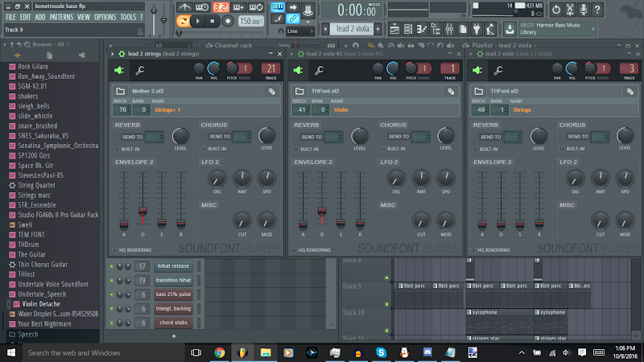
Task: Open the ADD menu
Action: [40, 17]
